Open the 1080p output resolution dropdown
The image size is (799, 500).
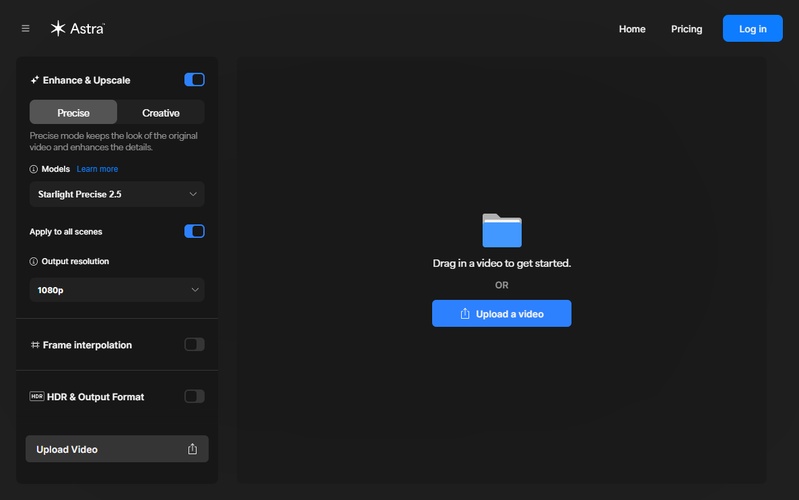point(117,290)
